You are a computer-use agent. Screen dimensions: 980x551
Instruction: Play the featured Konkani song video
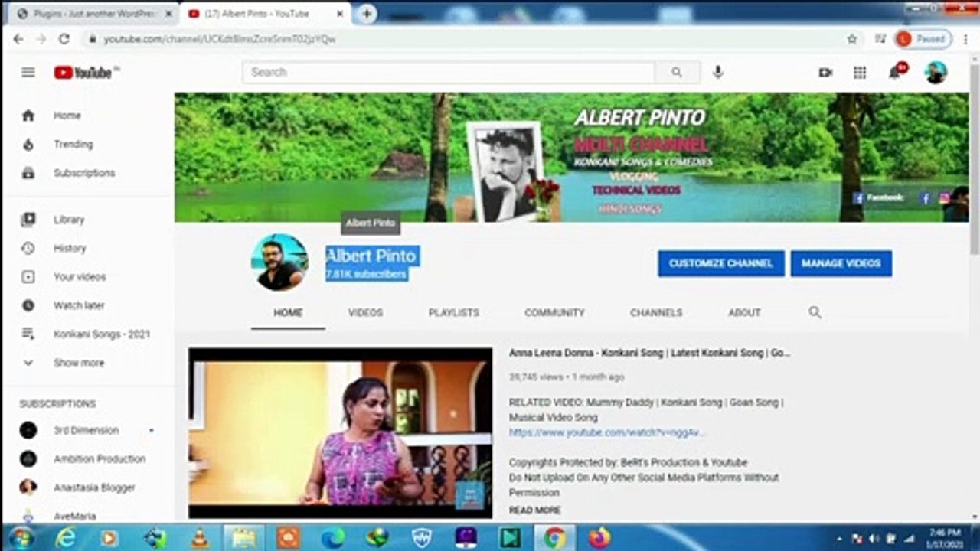[x=341, y=433]
